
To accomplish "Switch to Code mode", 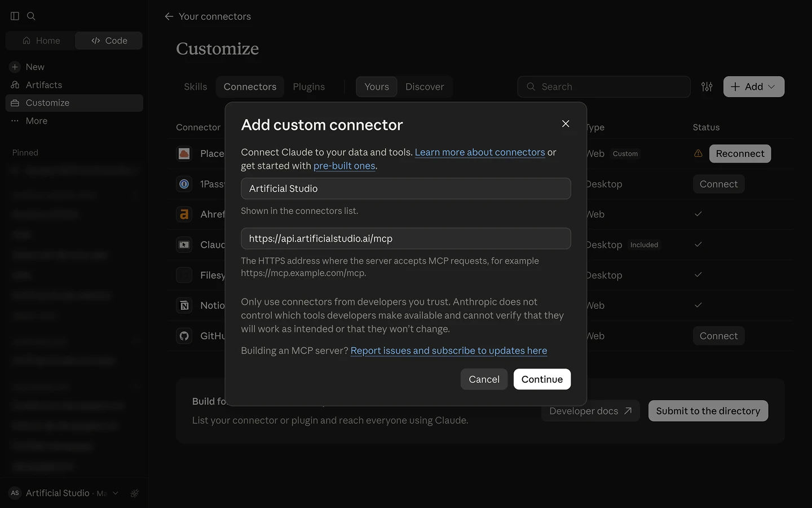I will (109, 41).
